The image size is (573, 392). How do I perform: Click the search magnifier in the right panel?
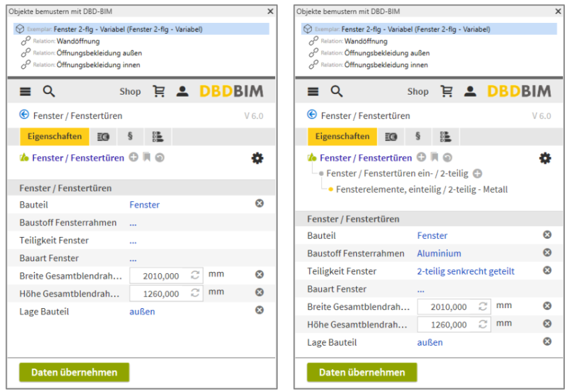pyautogui.click(x=337, y=92)
